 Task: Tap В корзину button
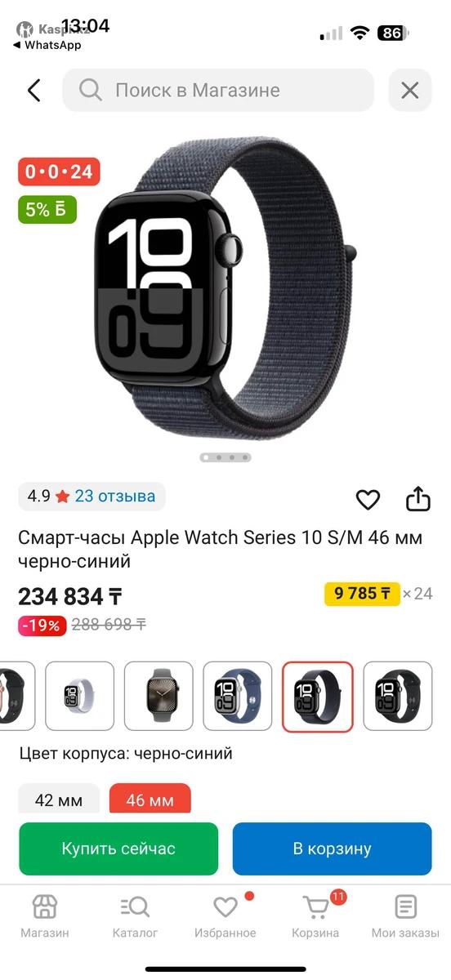click(x=332, y=849)
